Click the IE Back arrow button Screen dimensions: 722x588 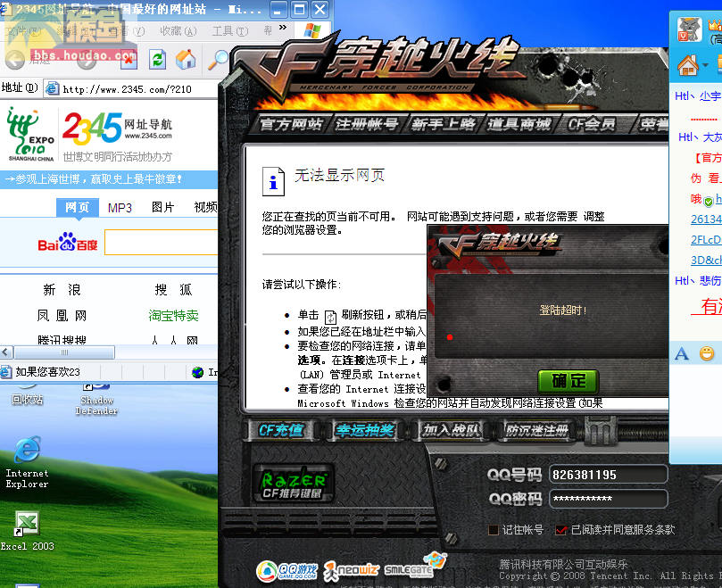click(15, 61)
